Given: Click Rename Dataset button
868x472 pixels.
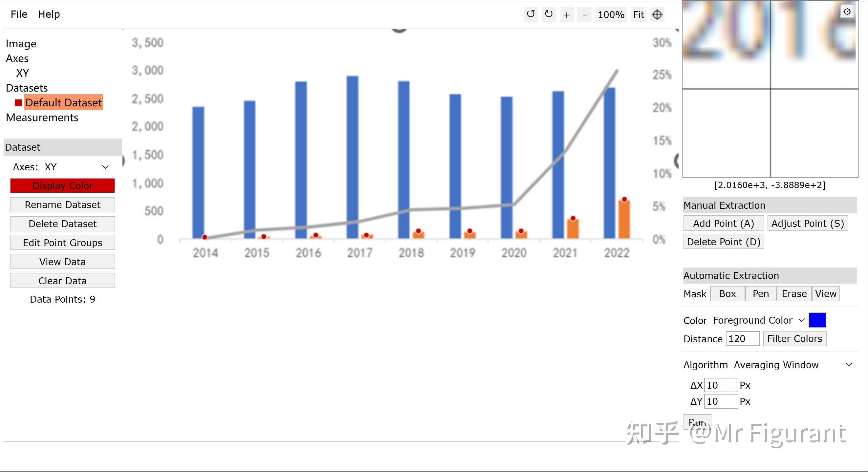Looking at the screenshot, I should tap(63, 205).
